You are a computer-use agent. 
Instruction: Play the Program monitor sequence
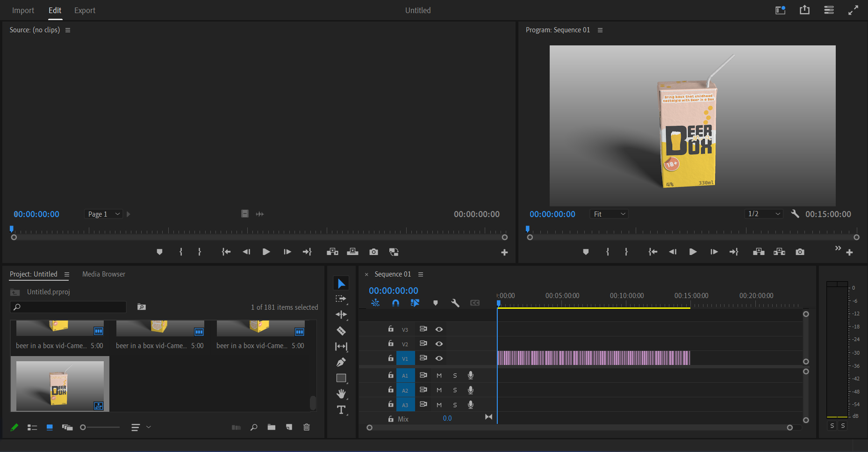[x=693, y=252]
